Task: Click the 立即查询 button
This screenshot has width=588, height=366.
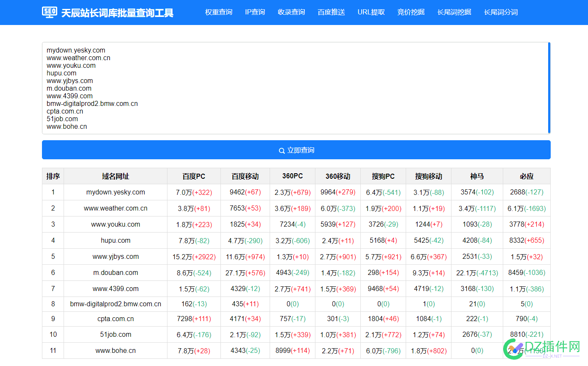Action: (296, 150)
